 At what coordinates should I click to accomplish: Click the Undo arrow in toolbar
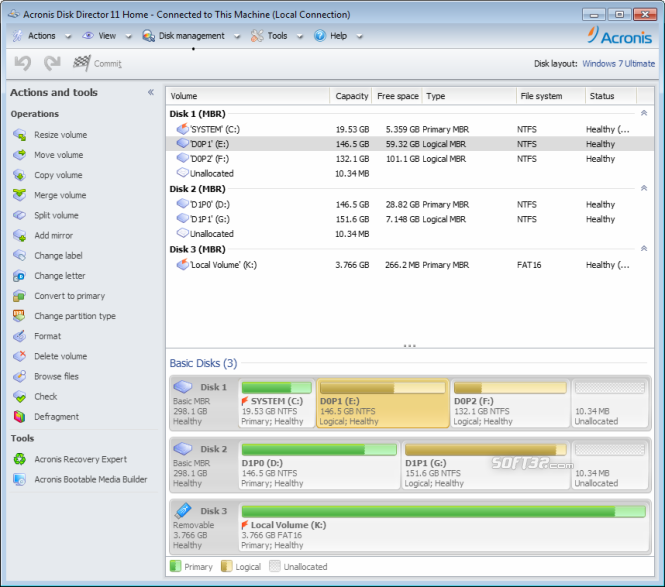point(23,63)
